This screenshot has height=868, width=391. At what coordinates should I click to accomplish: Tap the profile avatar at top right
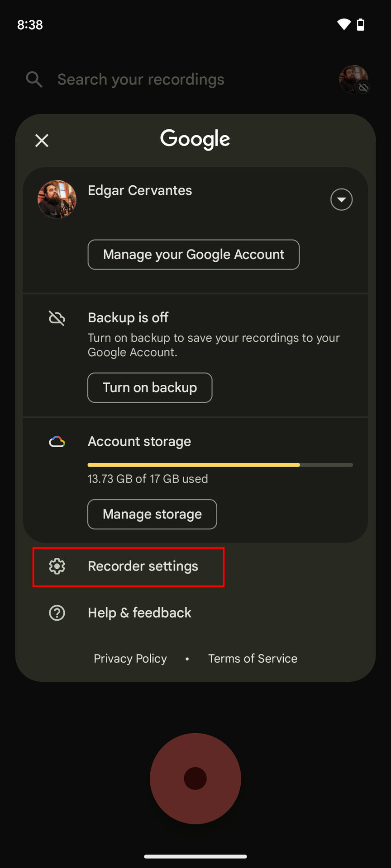point(353,80)
